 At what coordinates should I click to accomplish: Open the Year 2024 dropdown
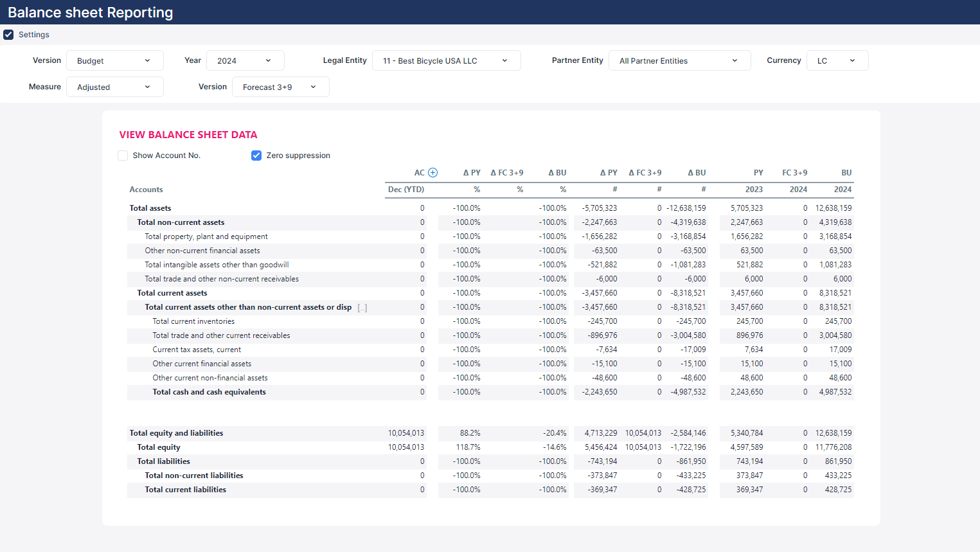click(x=245, y=60)
